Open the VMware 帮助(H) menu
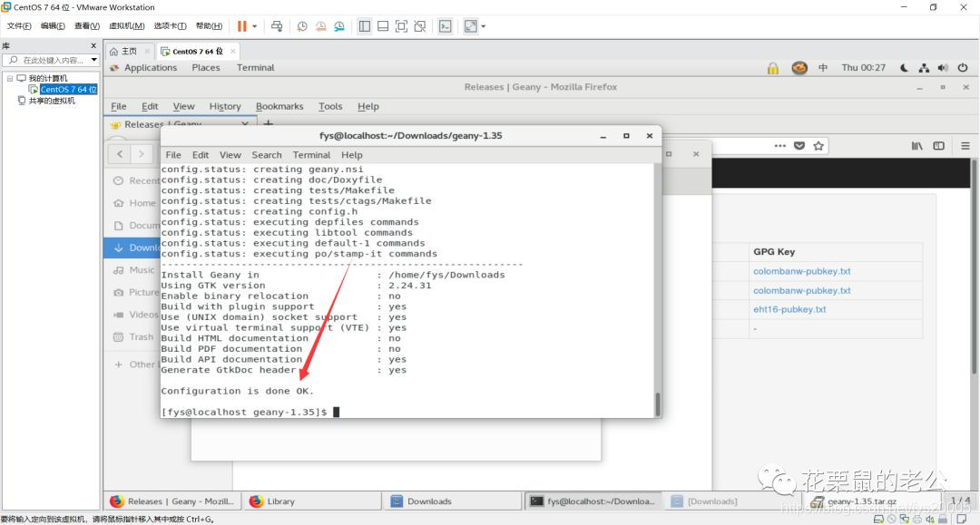 click(209, 25)
